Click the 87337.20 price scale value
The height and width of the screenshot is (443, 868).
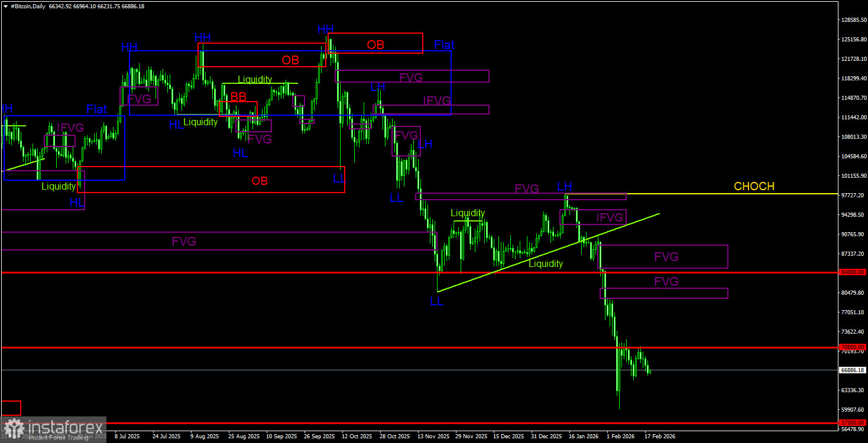(x=854, y=254)
